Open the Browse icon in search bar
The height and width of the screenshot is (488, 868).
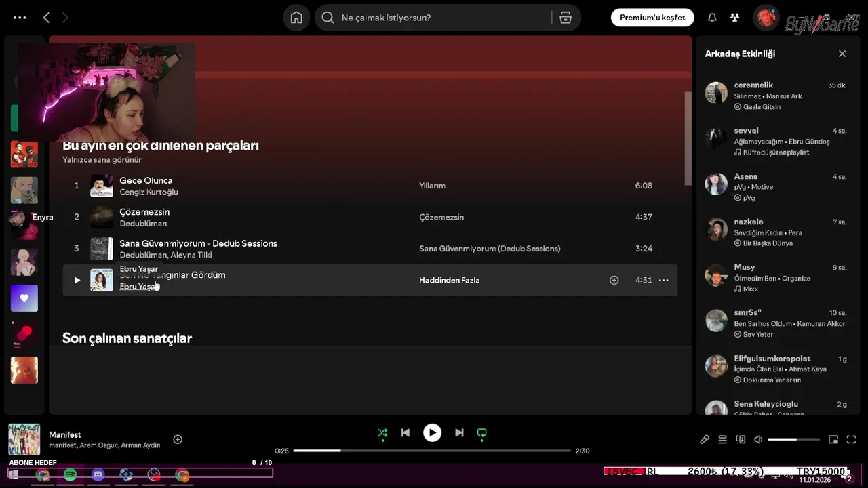pyautogui.click(x=566, y=18)
